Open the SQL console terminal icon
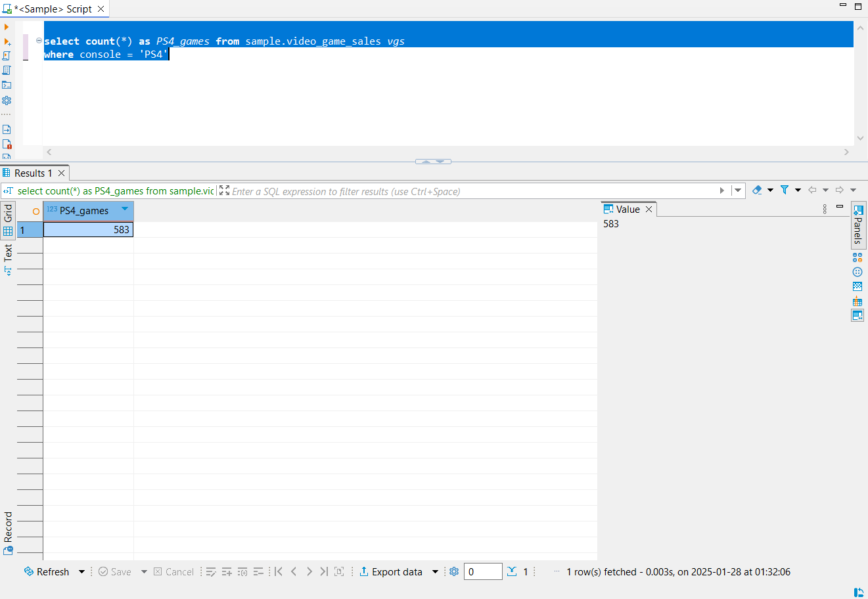The image size is (868, 599). (7, 85)
